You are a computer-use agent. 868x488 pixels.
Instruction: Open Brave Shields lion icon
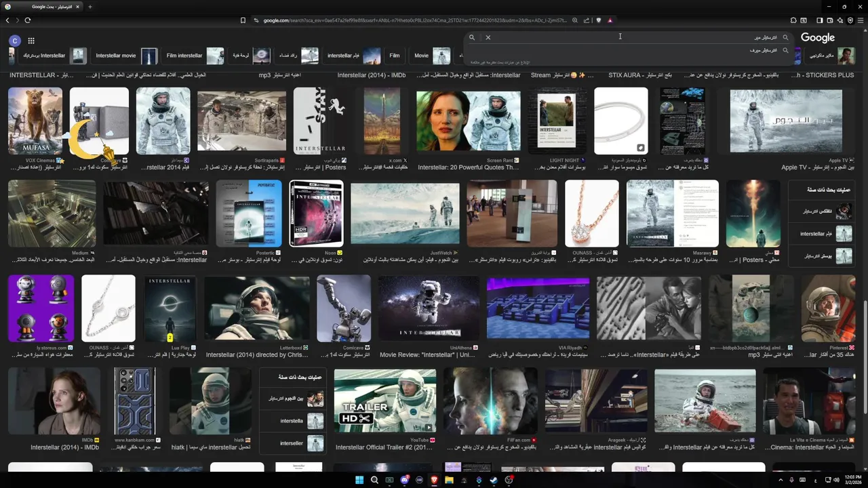(598, 20)
